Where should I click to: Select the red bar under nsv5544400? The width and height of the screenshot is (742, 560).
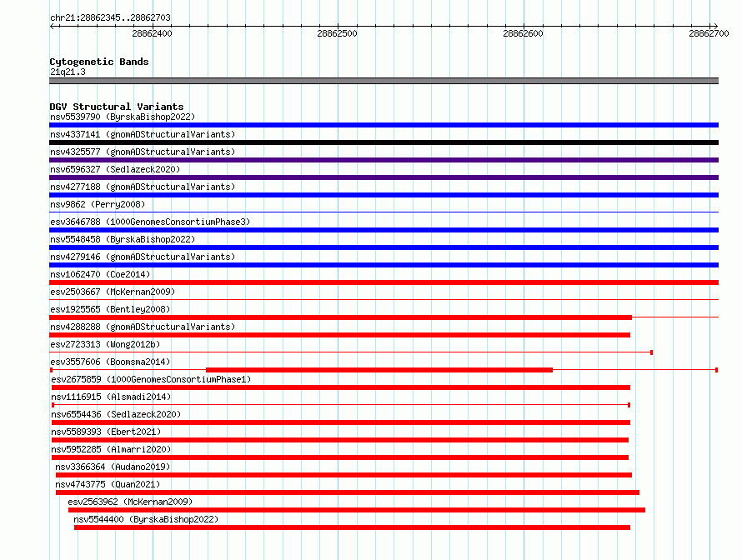point(352,527)
